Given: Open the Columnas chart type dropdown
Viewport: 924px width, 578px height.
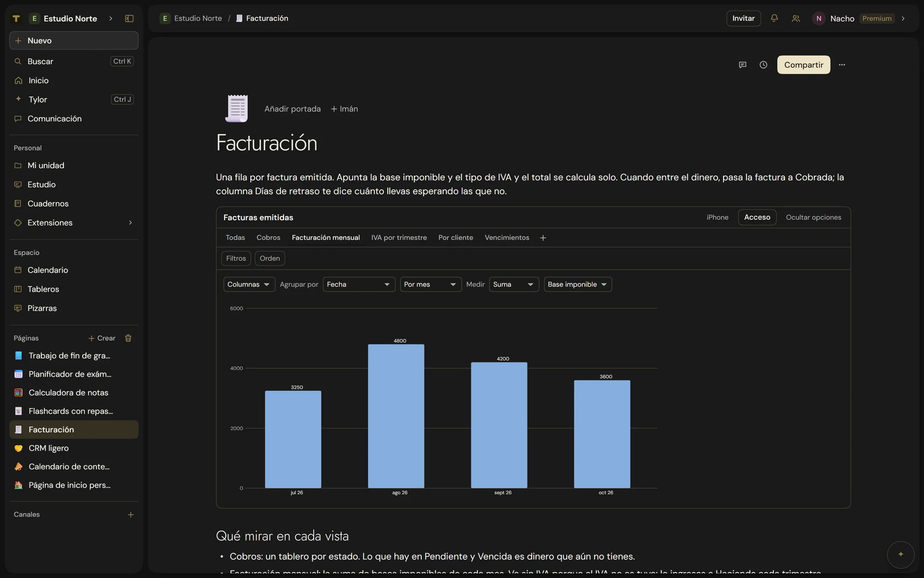Looking at the screenshot, I should pyautogui.click(x=249, y=284).
